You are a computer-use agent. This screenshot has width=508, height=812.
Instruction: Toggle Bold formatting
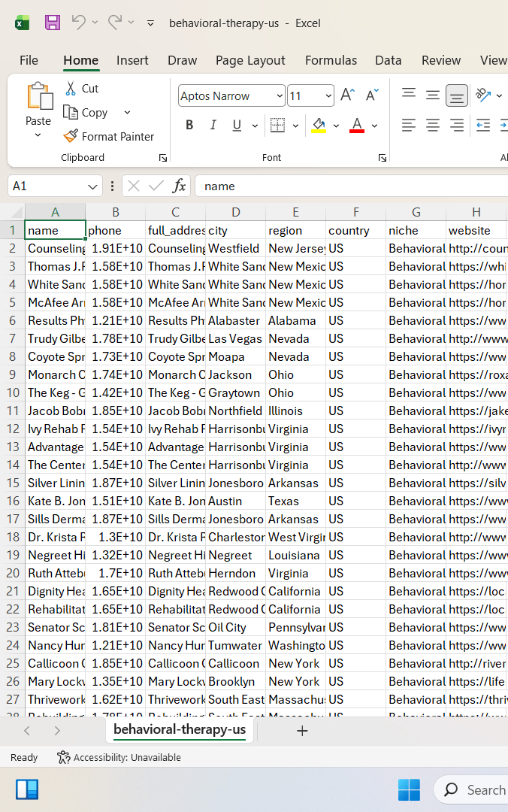coord(189,125)
